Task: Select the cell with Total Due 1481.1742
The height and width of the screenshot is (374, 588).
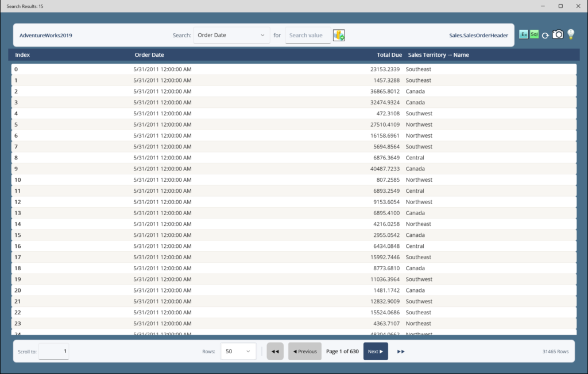Action: 386,290
